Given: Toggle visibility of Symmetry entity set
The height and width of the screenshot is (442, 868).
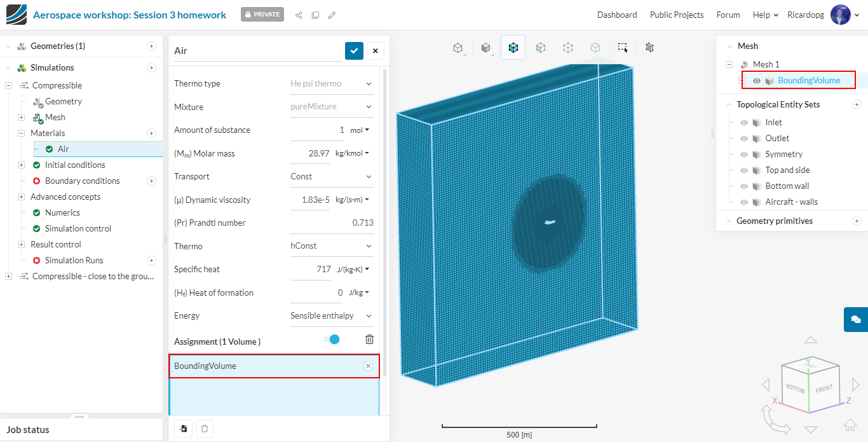Looking at the screenshot, I should click(x=744, y=154).
